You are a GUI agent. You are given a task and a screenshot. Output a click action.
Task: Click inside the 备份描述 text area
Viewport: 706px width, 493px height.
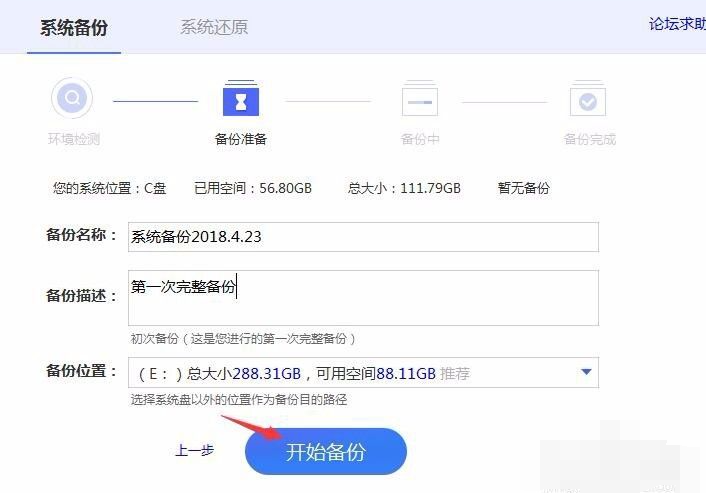click(x=363, y=297)
